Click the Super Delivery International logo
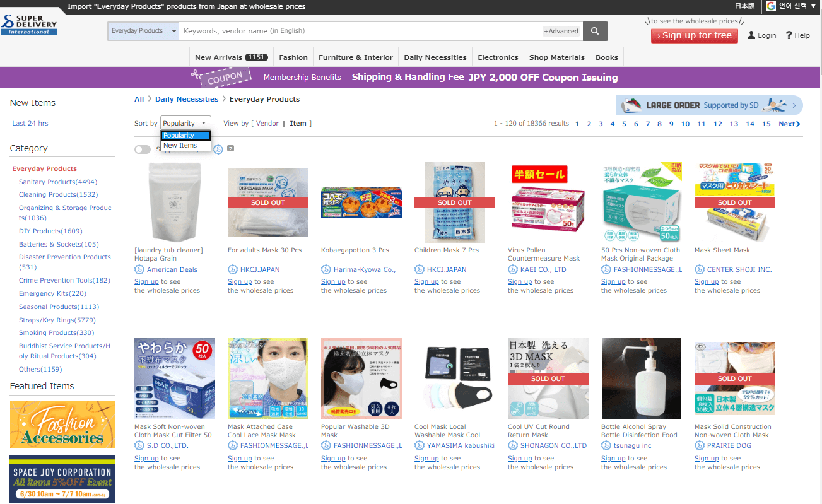Image resolution: width=822 pixels, height=504 pixels. pos(29,25)
